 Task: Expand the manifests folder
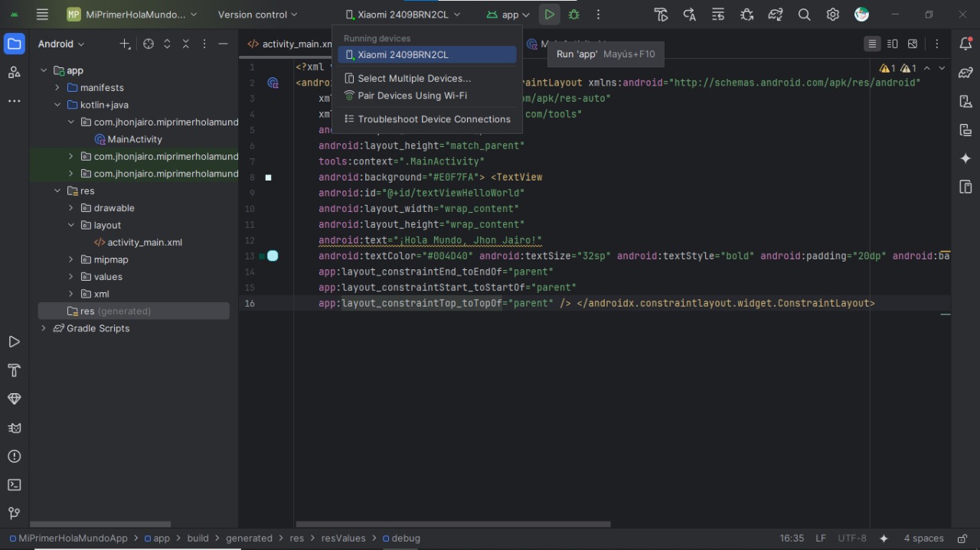pos(57,87)
